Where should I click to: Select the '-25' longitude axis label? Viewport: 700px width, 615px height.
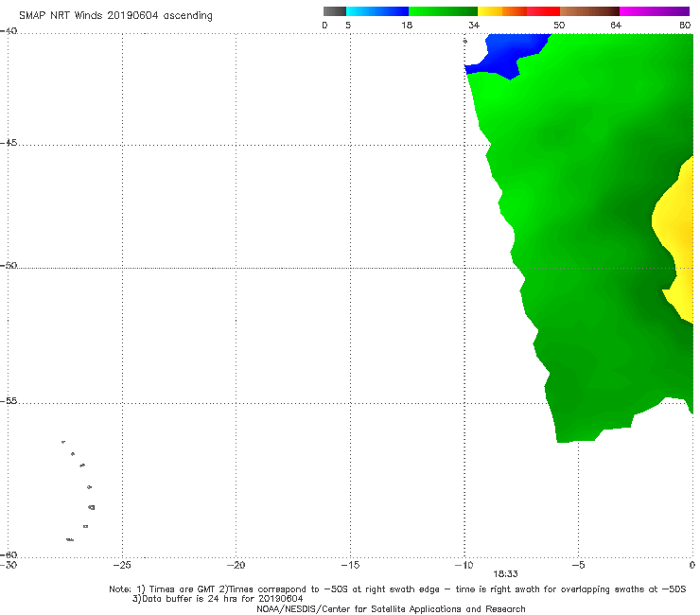coord(122,565)
